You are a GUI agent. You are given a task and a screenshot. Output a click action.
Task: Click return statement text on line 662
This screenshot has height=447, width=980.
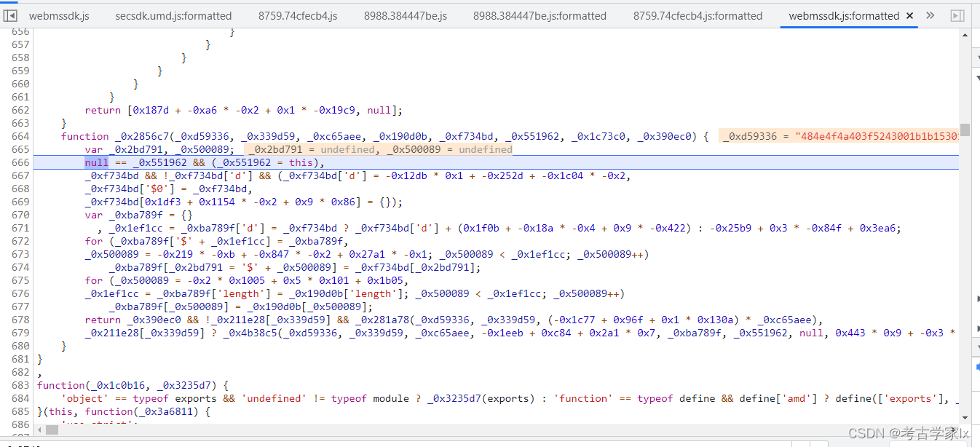243,110
